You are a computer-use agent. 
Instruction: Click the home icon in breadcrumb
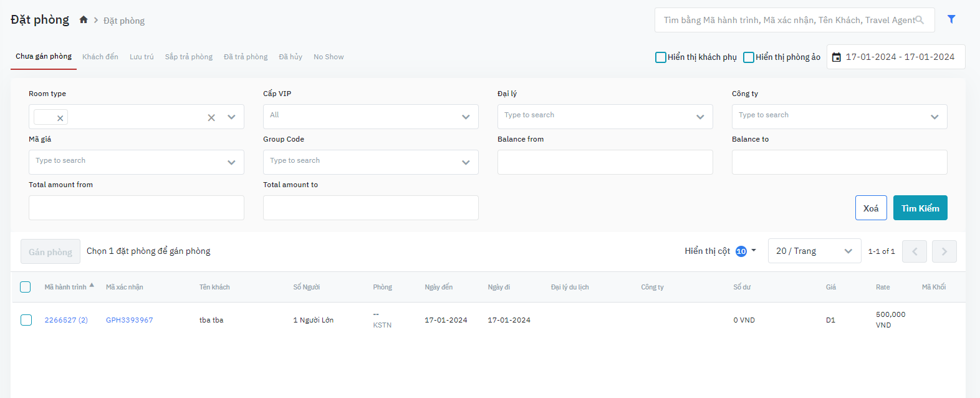pos(84,20)
